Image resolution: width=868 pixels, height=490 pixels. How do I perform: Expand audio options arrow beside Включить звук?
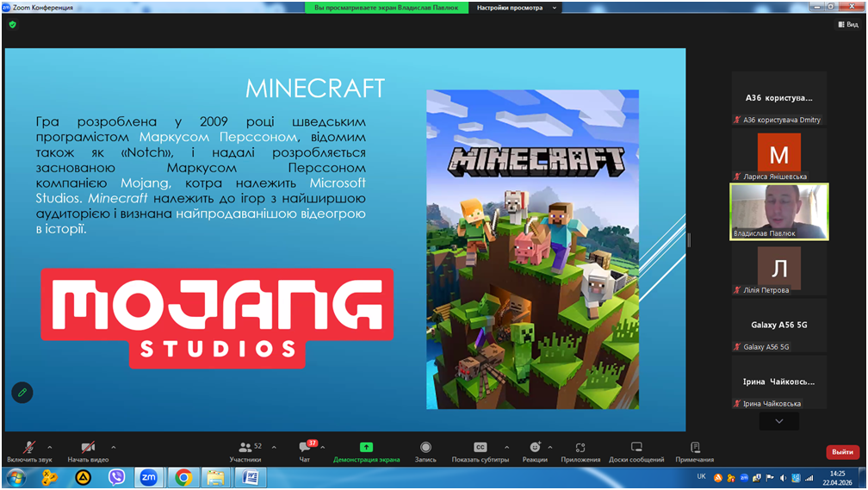[x=50, y=447]
